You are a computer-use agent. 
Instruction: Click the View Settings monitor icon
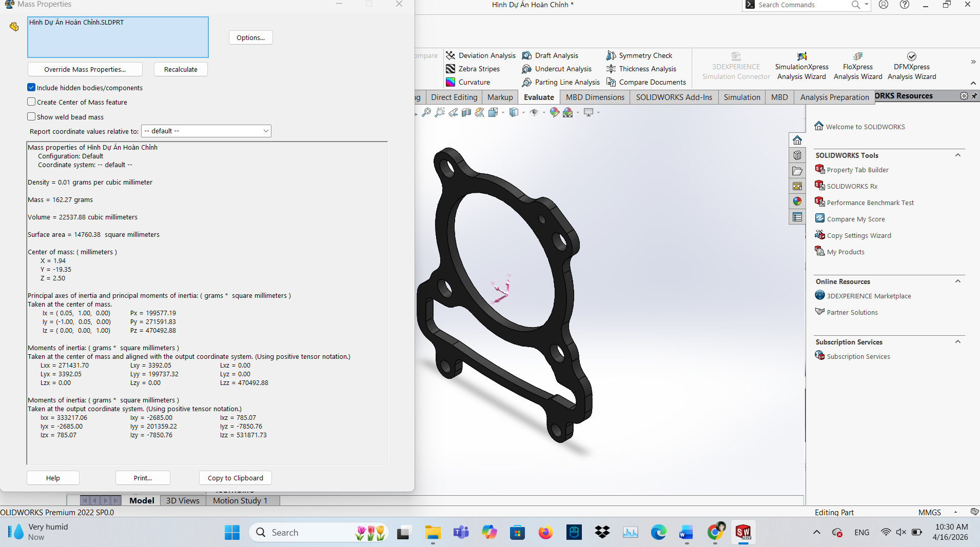click(x=589, y=112)
